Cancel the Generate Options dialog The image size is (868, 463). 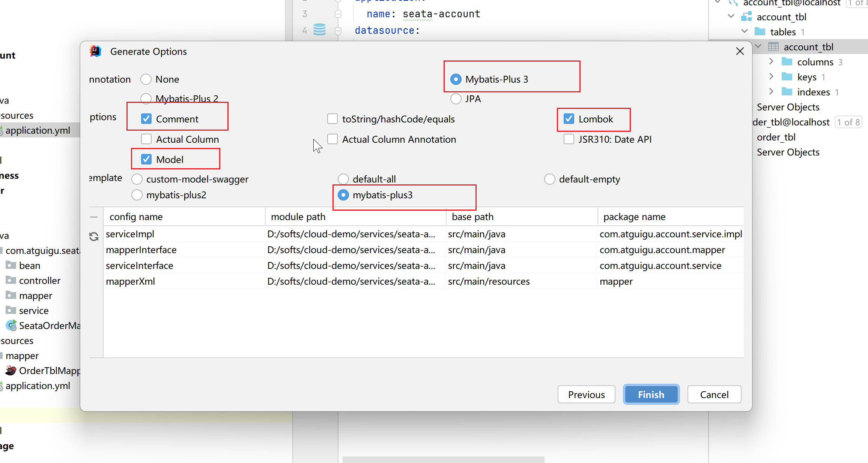coord(714,395)
